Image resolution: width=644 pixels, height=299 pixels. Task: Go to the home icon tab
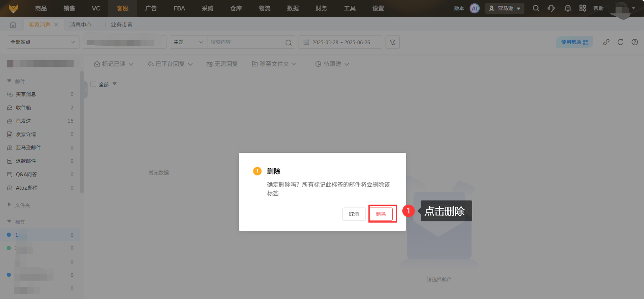[x=13, y=25]
